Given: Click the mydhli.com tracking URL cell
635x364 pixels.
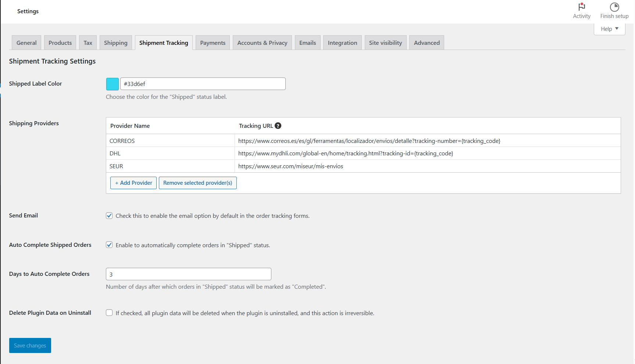Looking at the screenshot, I should 428,153.
